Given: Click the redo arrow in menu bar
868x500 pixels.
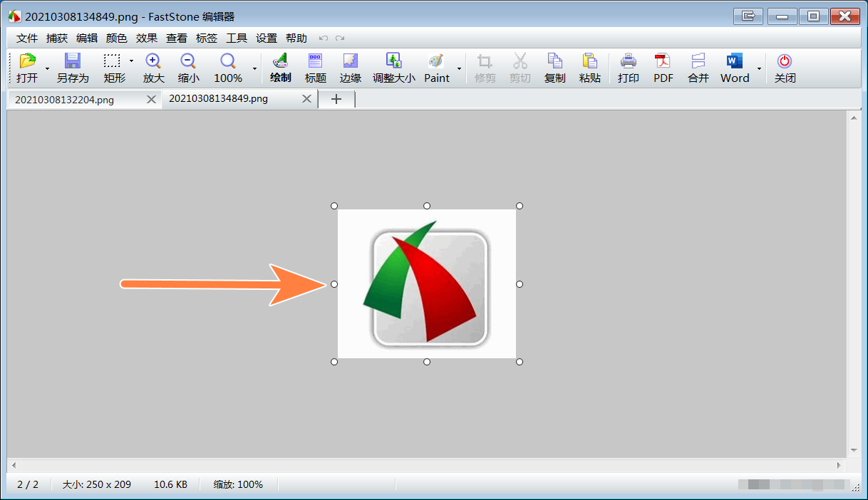Looking at the screenshot, I should click(340, 38).
